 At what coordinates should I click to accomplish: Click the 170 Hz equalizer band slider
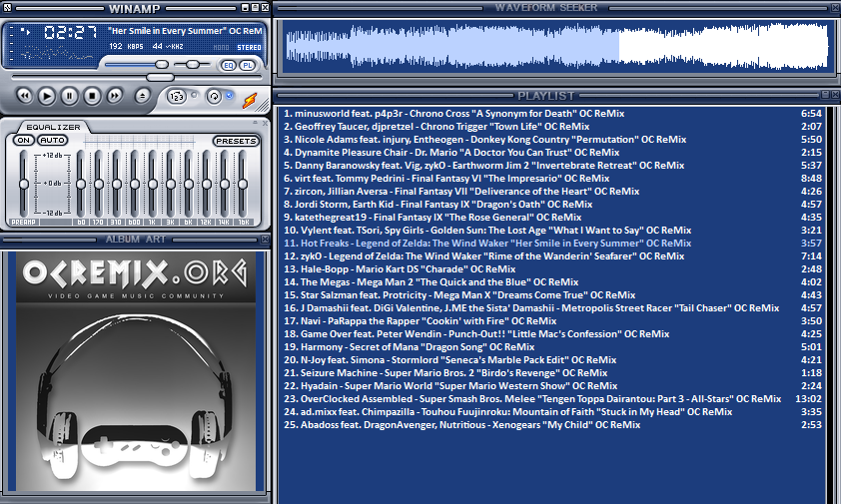[99, 184]
